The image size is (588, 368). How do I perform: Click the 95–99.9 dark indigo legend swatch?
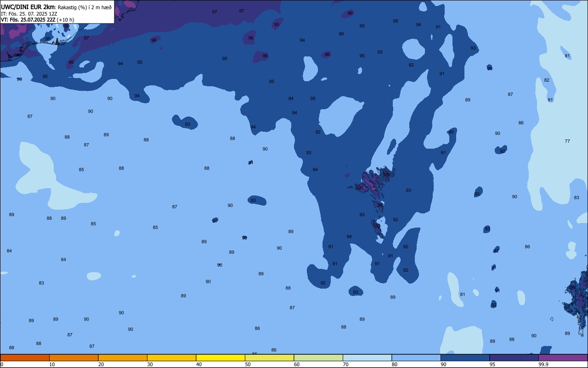(x=514, y=357)
